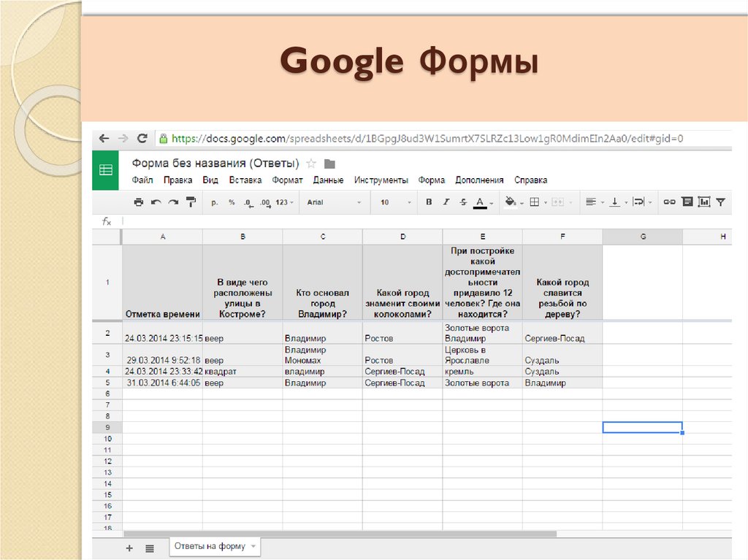Open the move-to-folder icon
The height and width of the screenshot is (560, 748).
coord(329,164)
